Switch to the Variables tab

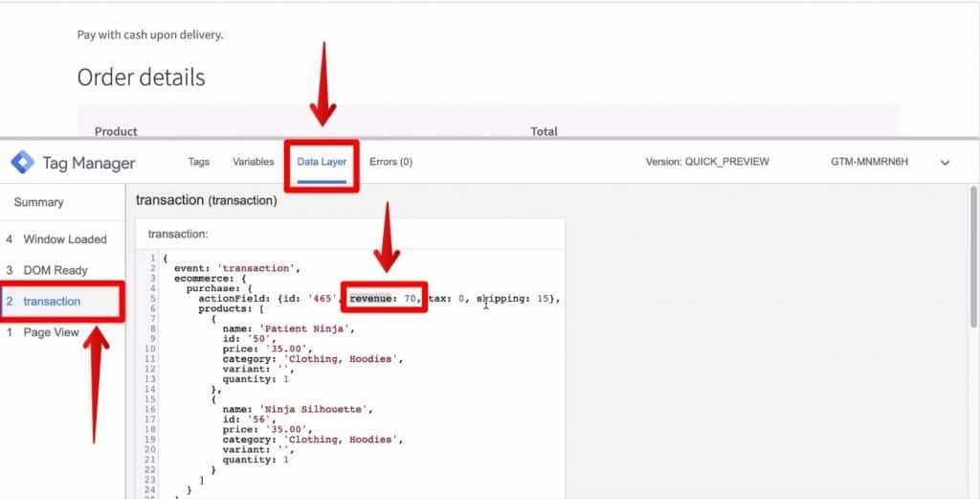pyautogui.click(x=253, y=161)
